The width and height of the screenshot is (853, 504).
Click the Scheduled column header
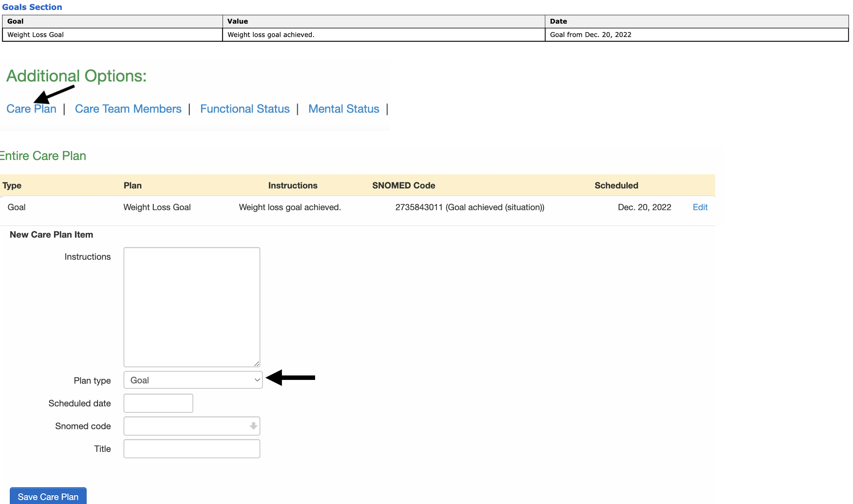coord(616,185)
